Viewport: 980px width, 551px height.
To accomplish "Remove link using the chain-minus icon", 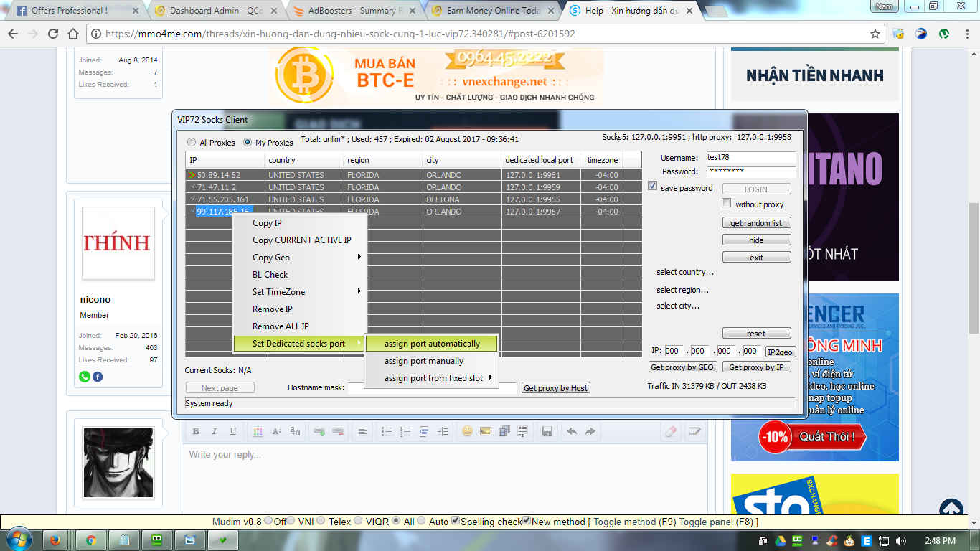I will pyautogui.click(x=338, y=431).
